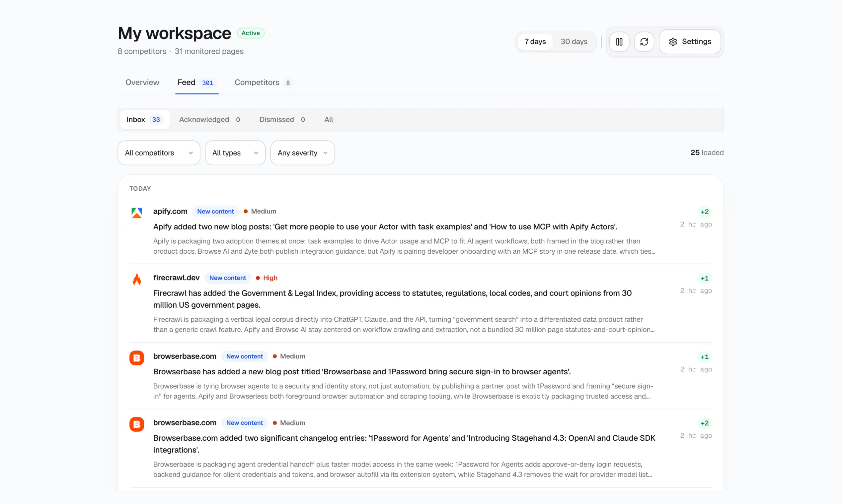The width and height of the screenshot is (843, 504).
Task: Click the 33 count badge on Inbox
Action: point(156,120)
